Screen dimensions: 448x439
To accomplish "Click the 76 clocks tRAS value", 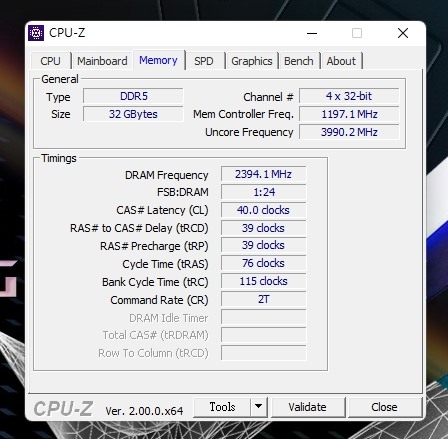I will click(x=263, y=263).
